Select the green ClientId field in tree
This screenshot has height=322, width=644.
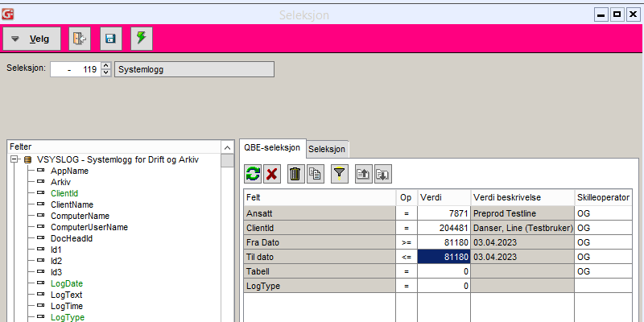[64, 193]
